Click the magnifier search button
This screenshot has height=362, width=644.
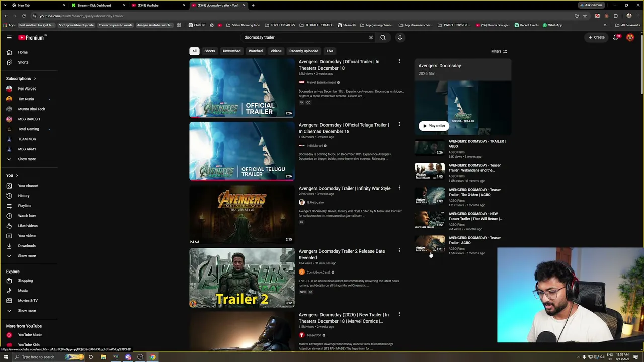pyautogui.click(x=383, y=37)
